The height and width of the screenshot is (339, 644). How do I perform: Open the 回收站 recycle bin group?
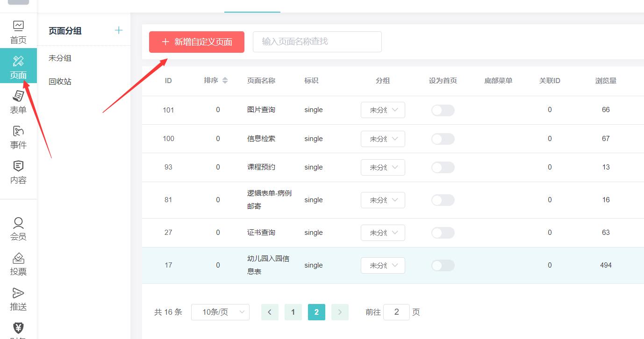click(60, 81)
